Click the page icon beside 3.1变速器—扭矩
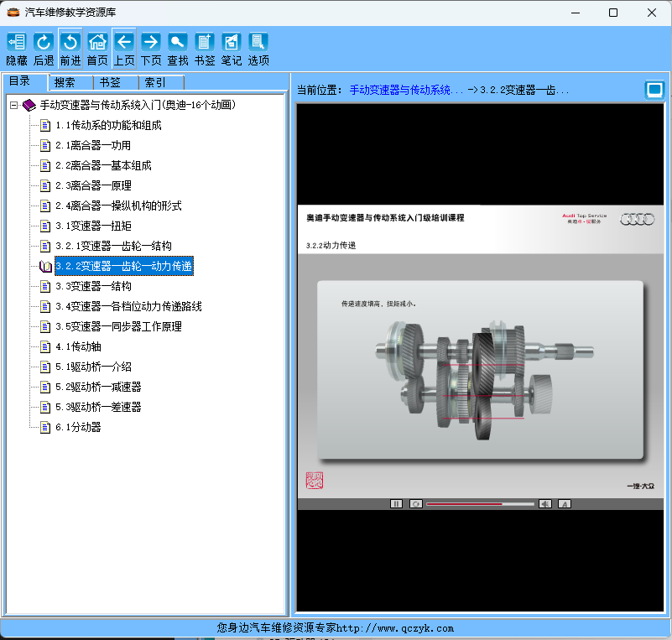Viewport: 672px width, 640px height. pyautogui.click(x=45, y=226)
